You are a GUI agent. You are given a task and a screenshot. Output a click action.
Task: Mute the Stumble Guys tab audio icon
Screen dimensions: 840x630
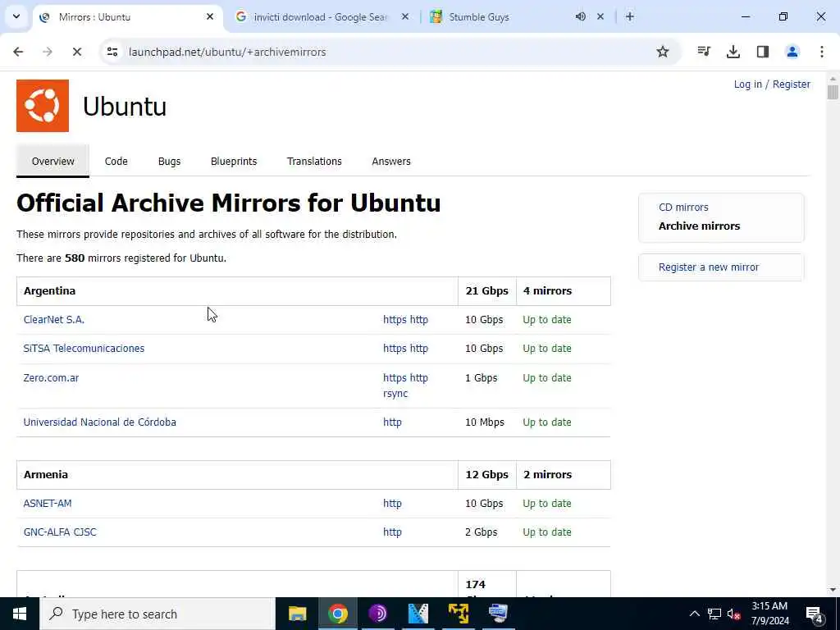click(581, 16)
